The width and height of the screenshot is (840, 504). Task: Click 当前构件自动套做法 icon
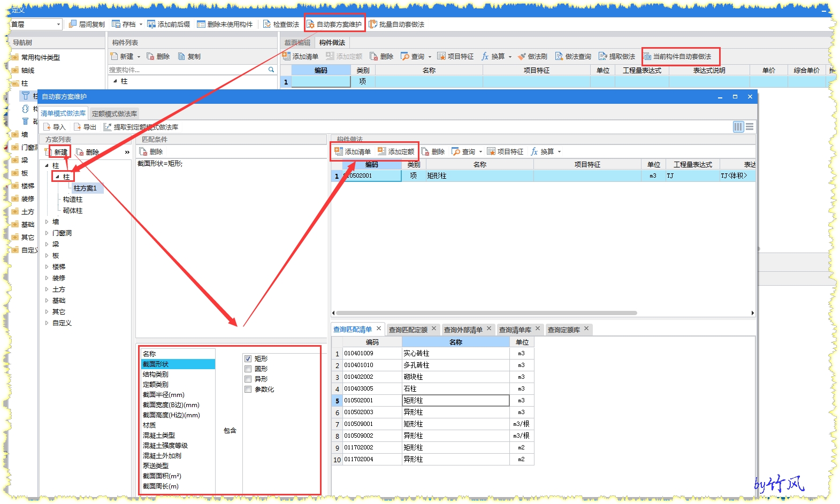[647, 56]
